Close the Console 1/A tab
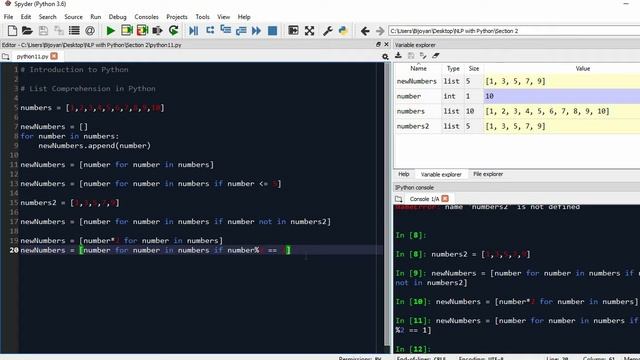The width and height of the screenshot is (640, 360). (x=445, y=198)
